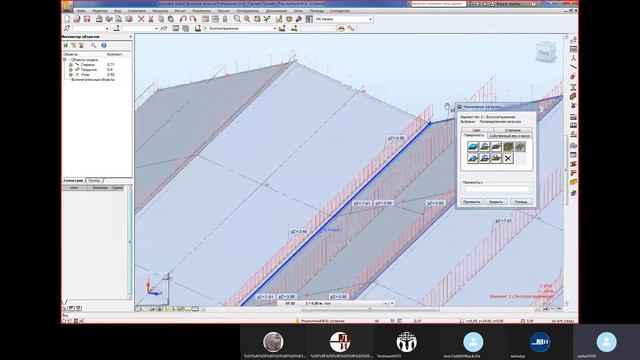
Task: Select the third surface load icon in the dialog's top row
Action: click(496, 147)
